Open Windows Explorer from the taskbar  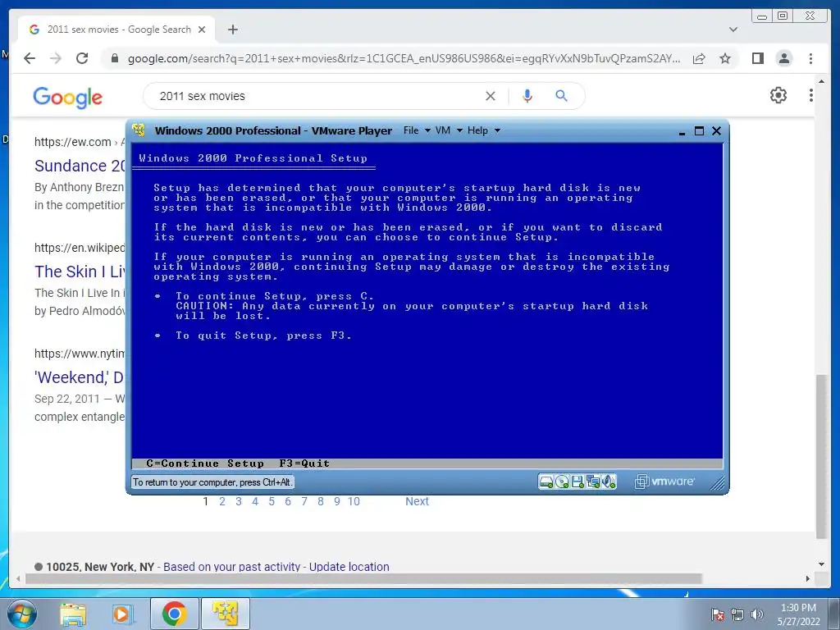tap(73, 614)
